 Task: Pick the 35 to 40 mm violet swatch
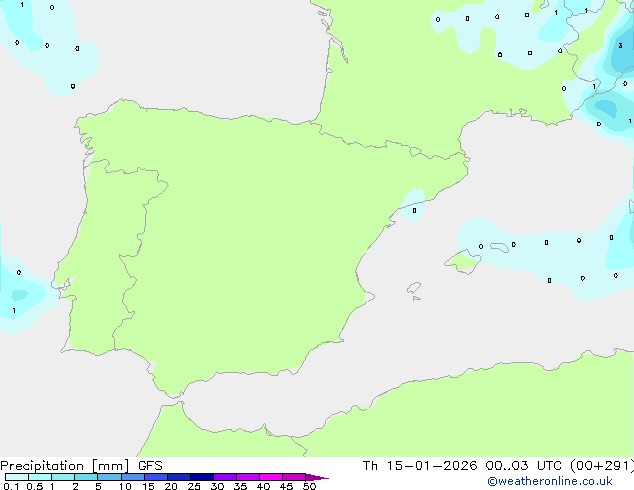point(248,477)
